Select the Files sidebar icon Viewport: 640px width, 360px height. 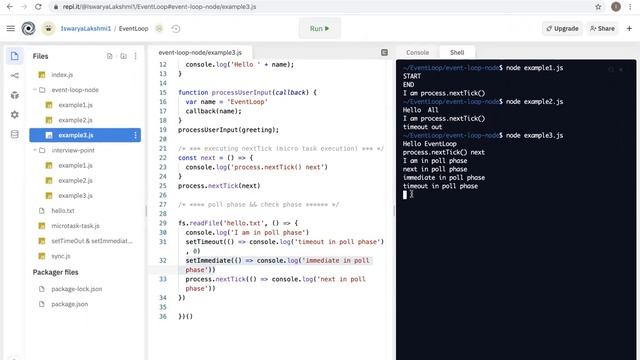click(x=15, y=56)
